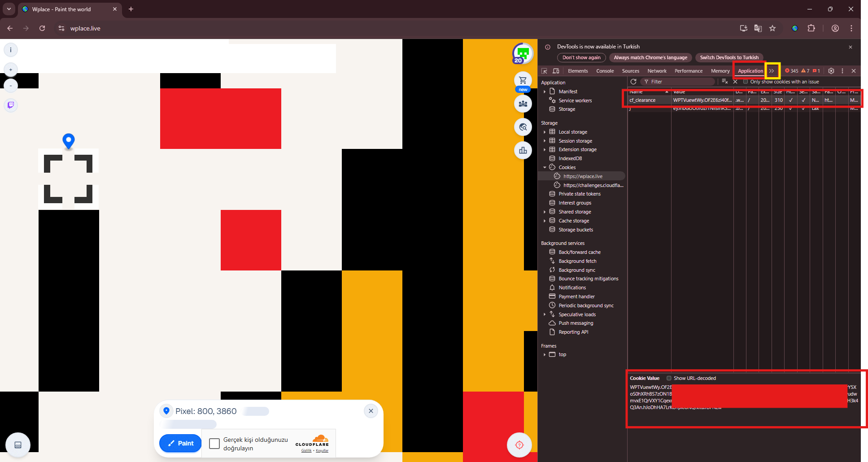
Task: Bookmark this tab with star icon
Action: point(772,28)
